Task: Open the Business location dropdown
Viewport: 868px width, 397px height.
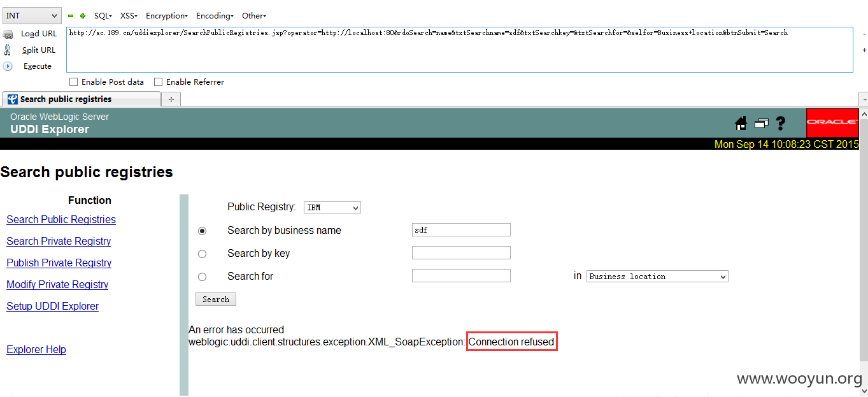Action: tap(657, 277)
